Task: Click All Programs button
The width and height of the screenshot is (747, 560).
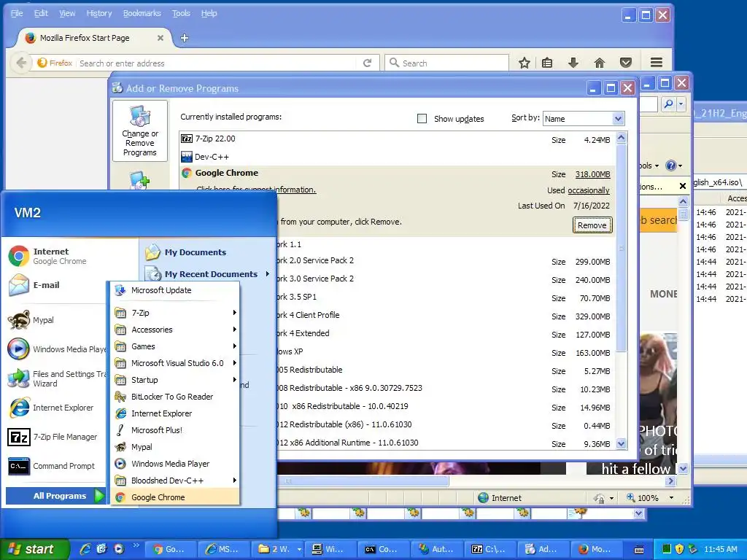Action: click(x=55, y=496)
